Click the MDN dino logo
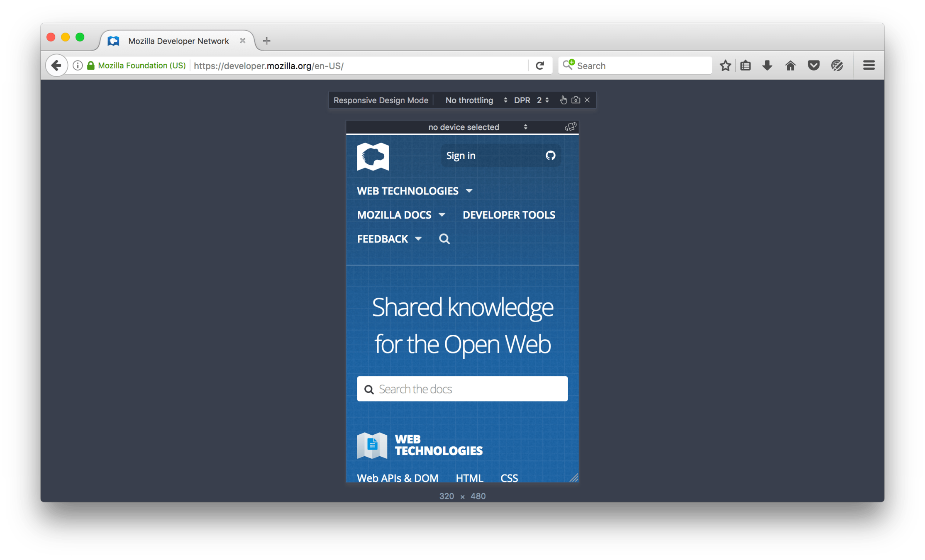The height and width of the screenshot is (560, 925). [373, 156]
